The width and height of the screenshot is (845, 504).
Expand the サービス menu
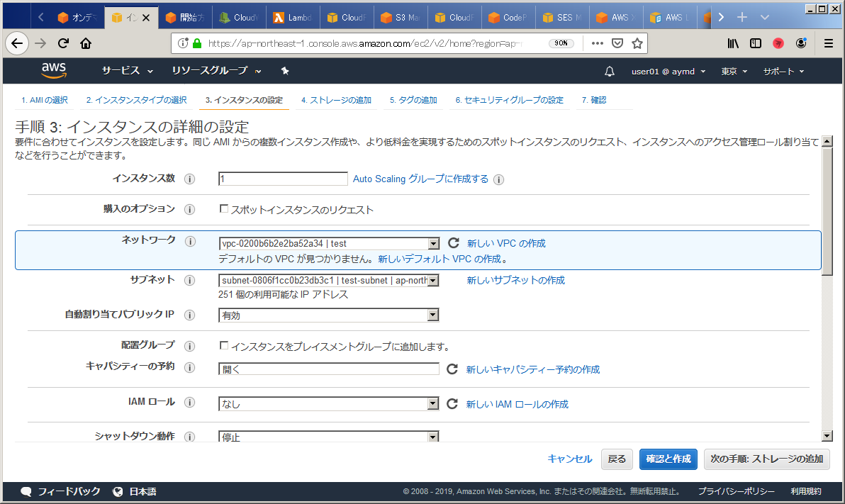128,71
